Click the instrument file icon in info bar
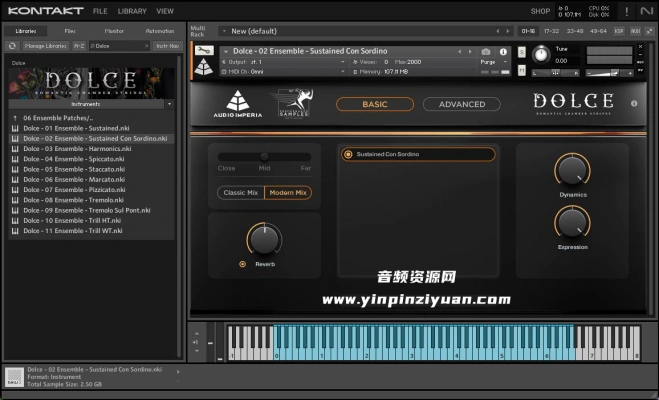 (x=14, y=376)
